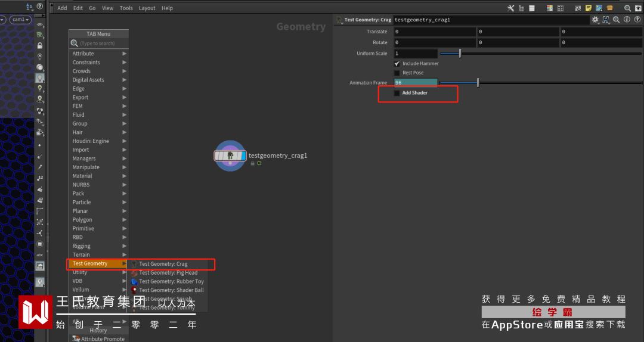Screen dimensions: 644x342
Task: Expand the Rigging submenu
Action: 98,246
